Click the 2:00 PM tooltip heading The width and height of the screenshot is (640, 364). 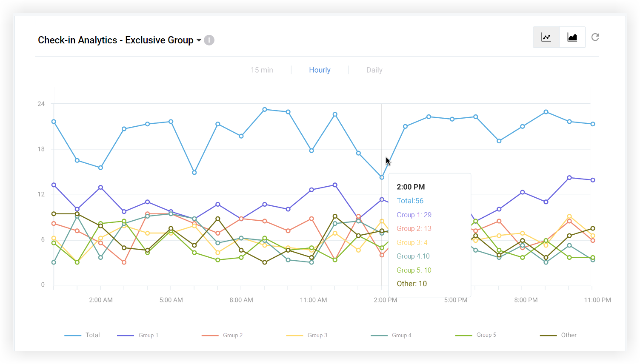click(x=411, y=187)
